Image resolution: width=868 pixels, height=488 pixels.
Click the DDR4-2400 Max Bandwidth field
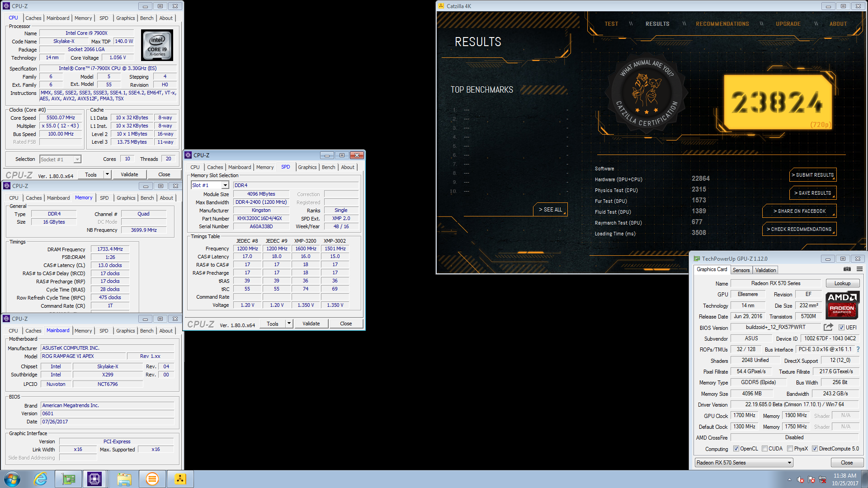(x=261, y=202)
